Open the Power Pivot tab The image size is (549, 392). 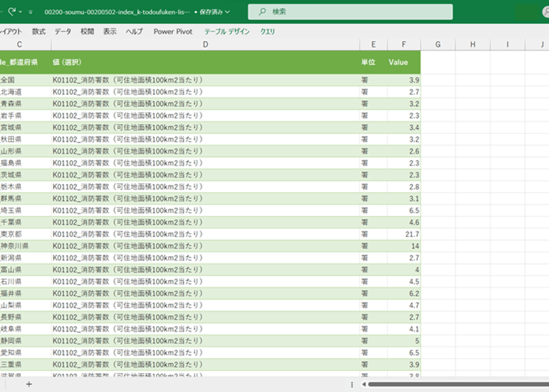coord(173,31)
